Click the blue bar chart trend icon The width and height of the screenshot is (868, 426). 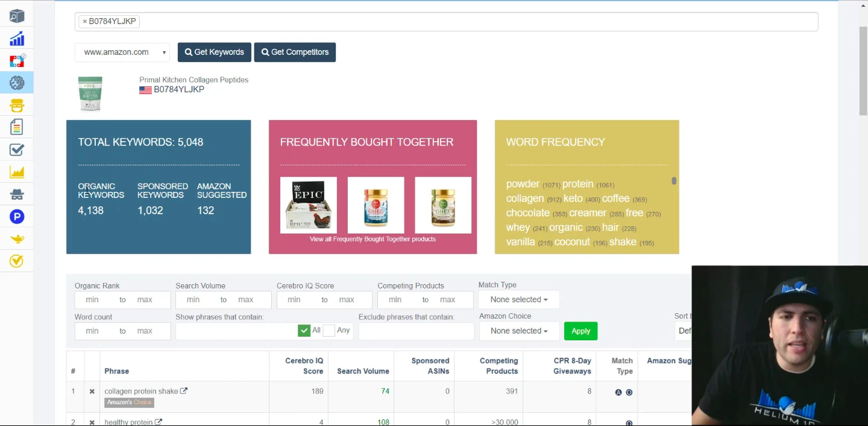tap(17, 39)
